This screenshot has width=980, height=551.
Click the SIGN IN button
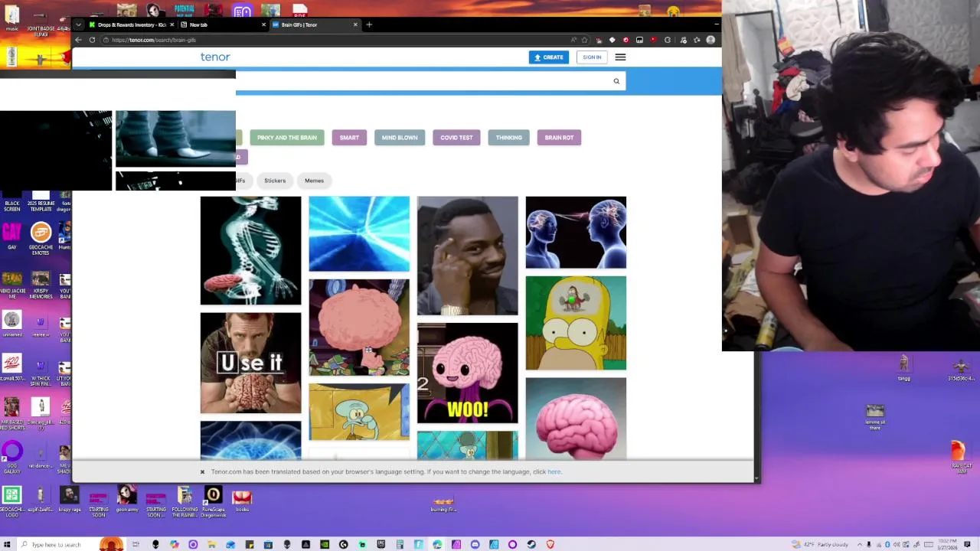pos(592,57)
